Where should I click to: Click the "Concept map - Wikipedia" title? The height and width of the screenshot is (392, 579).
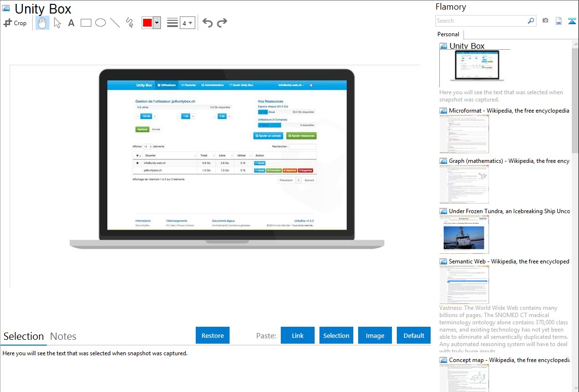point(509,360)
